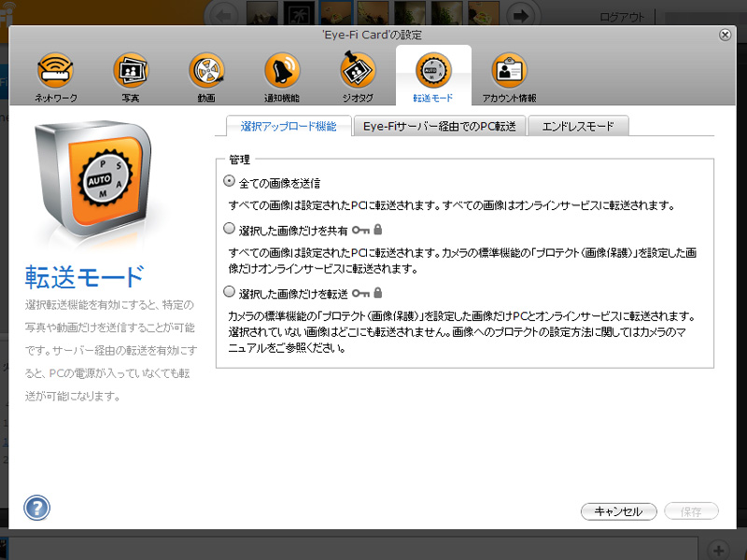Screen dimensions: 747x560
Task: Click the 通知機能 (Notifications) bell icon
Action: tap(282, 73)
